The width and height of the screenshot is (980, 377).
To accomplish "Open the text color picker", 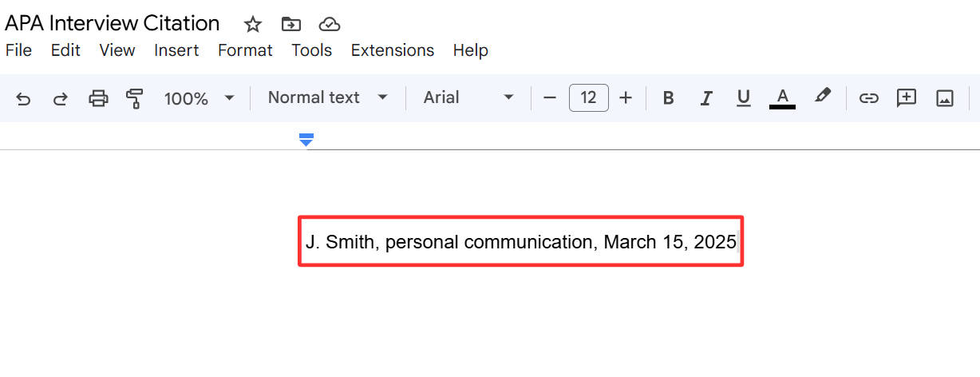I will click(783, 98).
